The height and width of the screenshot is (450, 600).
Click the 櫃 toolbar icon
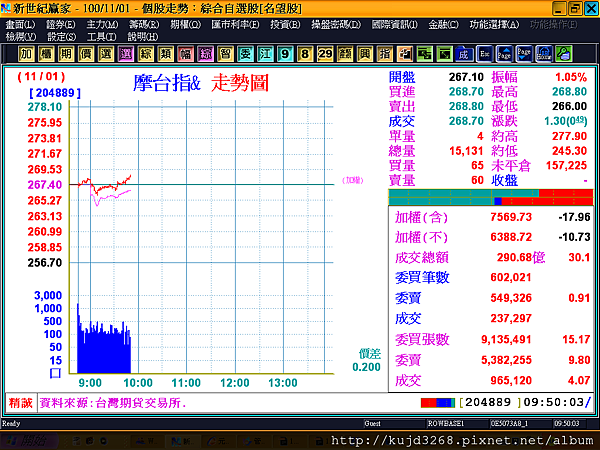(x=46, y=54)
